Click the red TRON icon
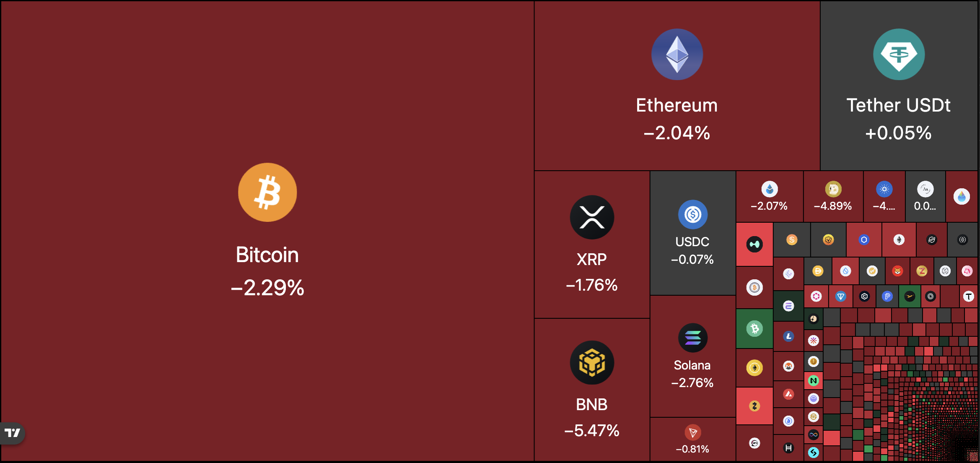This screenshot has height=463, width=980. pos(692,432)
